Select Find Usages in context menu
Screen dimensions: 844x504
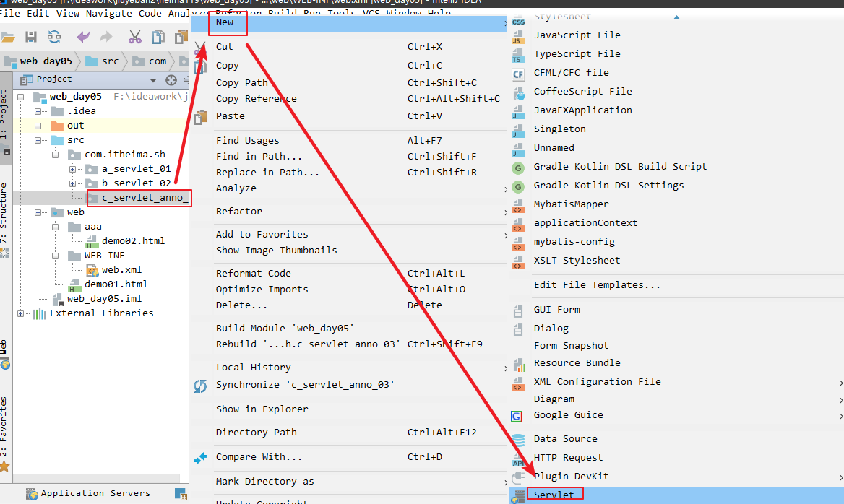pos(247,141)
